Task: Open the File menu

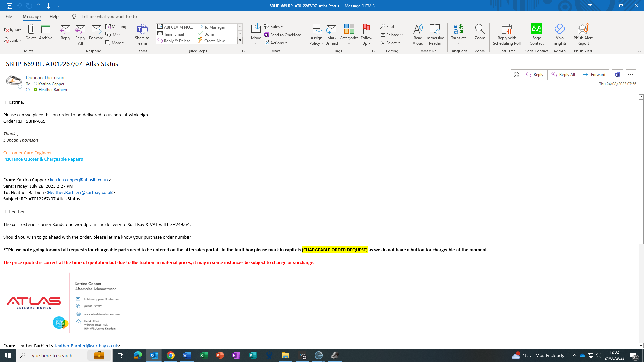Action: 9,16
